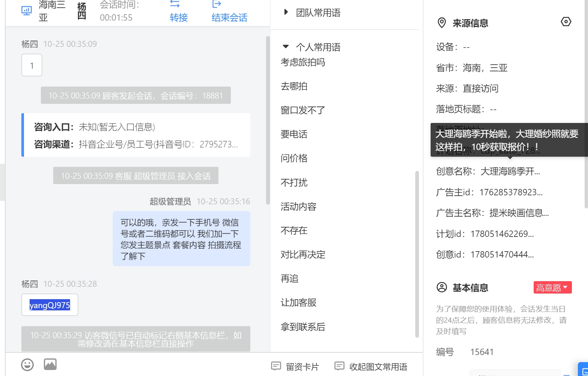Select the phrase 让加客服
Image resolution: width=588 pixels, height=376 pixels.
(x=298, y=303)
